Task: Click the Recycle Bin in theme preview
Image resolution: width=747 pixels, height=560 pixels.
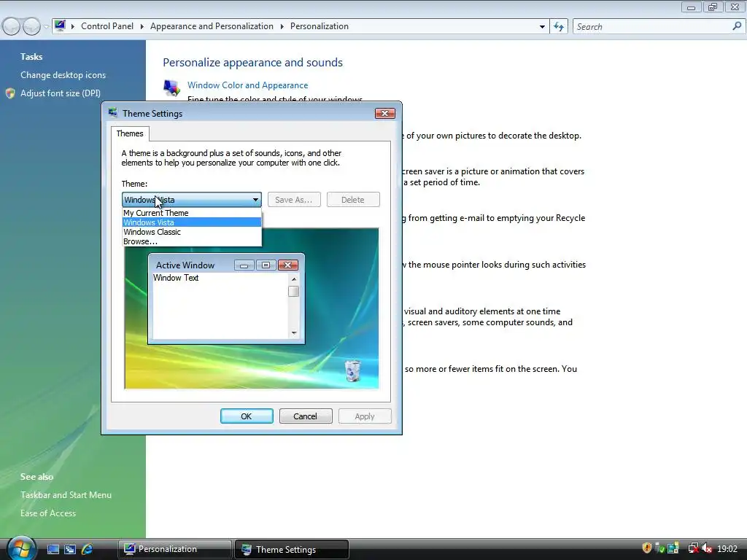Action: 352,371
